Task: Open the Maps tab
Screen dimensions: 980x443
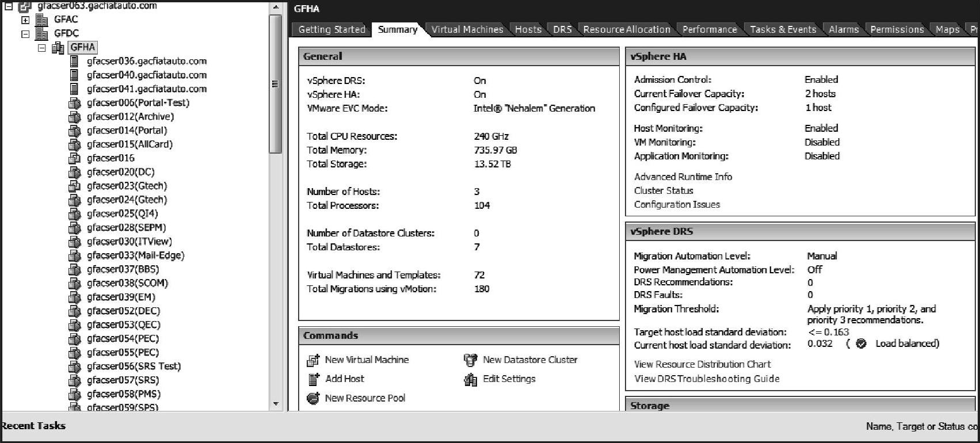Action: click(x=947, y=29)
